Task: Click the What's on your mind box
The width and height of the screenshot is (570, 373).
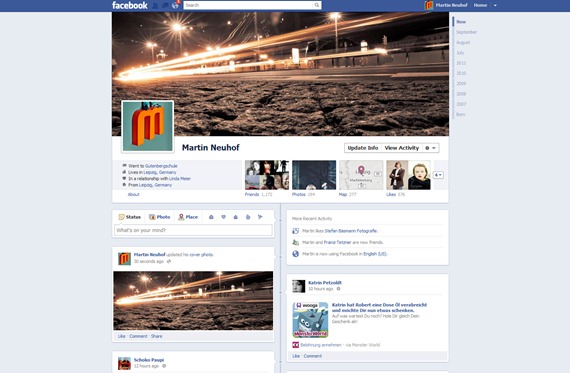Action: (193, 230)
